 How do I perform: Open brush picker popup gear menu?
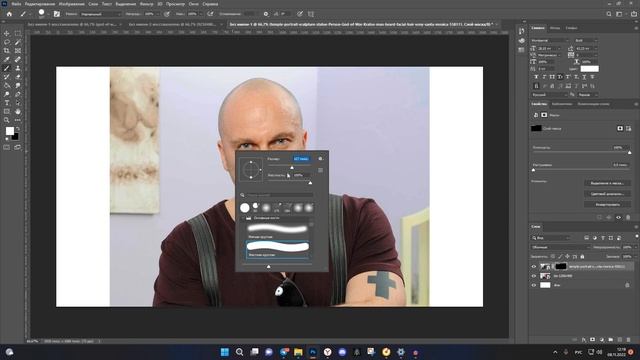tap(320, 158)
